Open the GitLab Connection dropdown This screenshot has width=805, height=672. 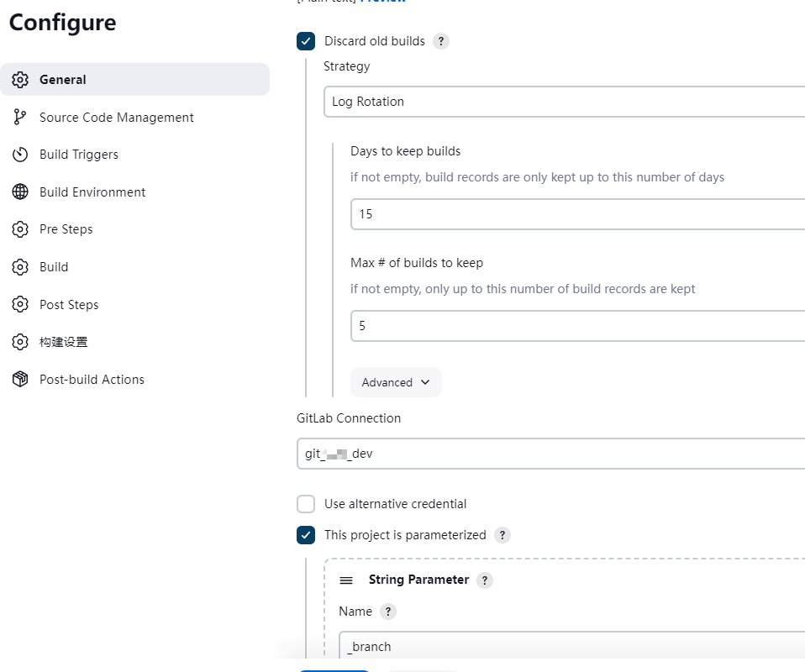pos(550,454)
